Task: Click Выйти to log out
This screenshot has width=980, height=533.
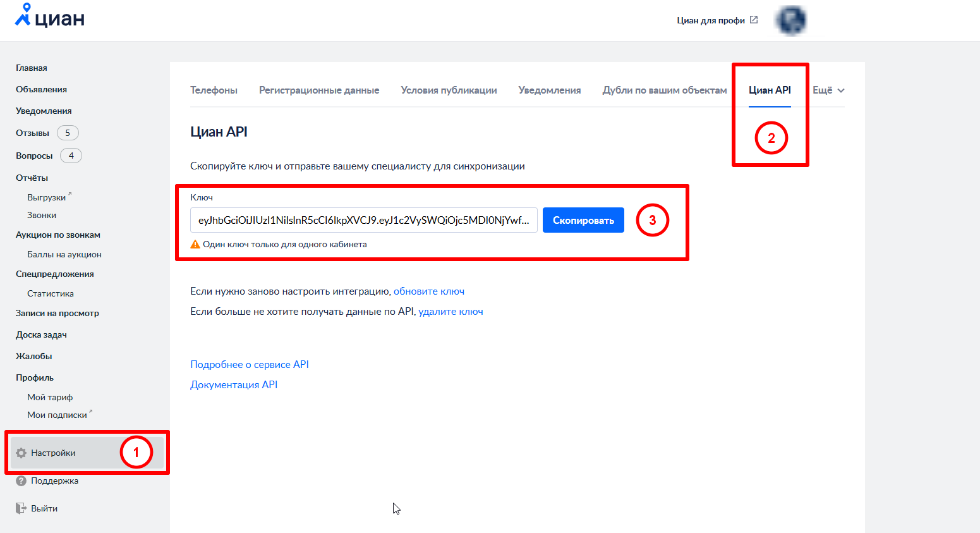Action: (x=44, y=508)
